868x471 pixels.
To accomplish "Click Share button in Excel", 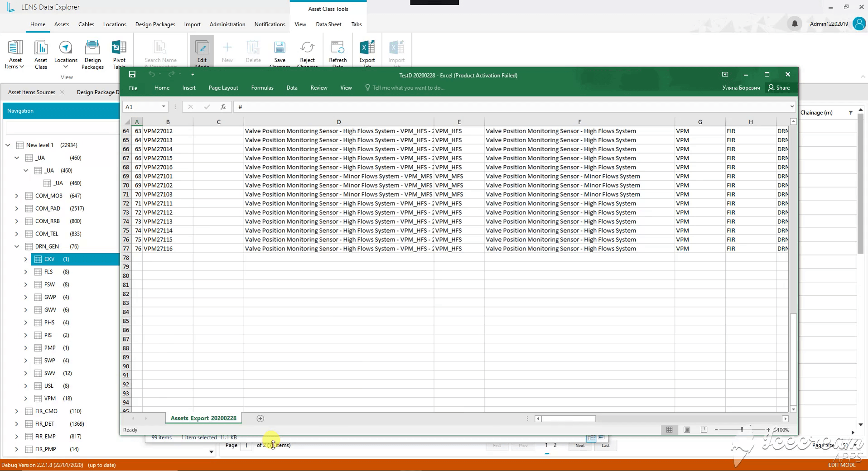I will pyautogui.click(x=779, y=88).
